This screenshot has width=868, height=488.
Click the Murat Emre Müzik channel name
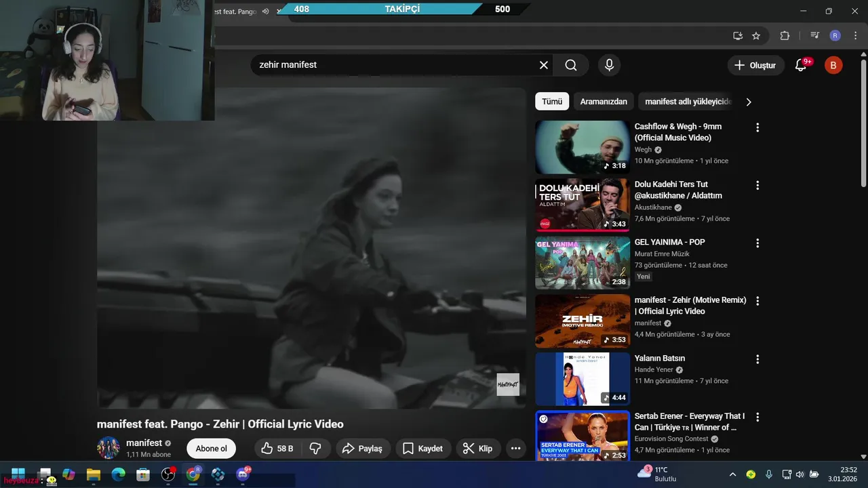click(x=662, y=253)
